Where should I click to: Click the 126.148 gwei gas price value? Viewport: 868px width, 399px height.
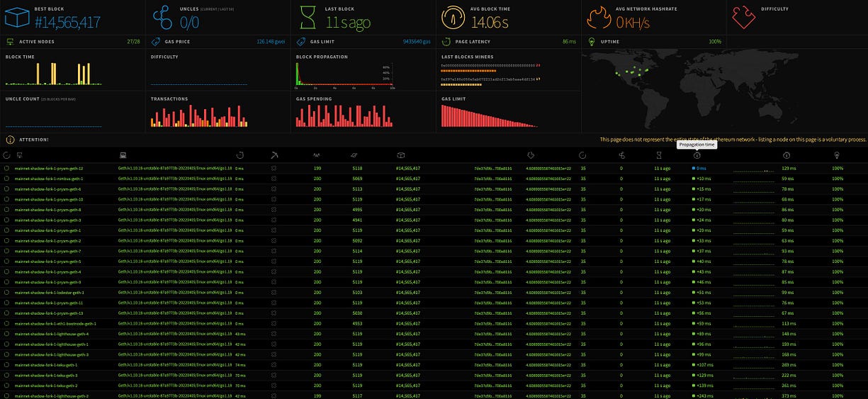pos(270,42)
